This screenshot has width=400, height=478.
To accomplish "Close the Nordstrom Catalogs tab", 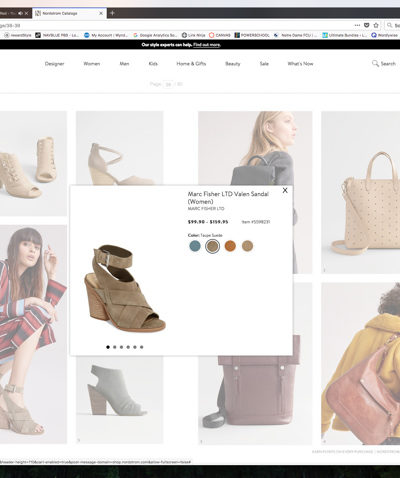I will (101, 13).
